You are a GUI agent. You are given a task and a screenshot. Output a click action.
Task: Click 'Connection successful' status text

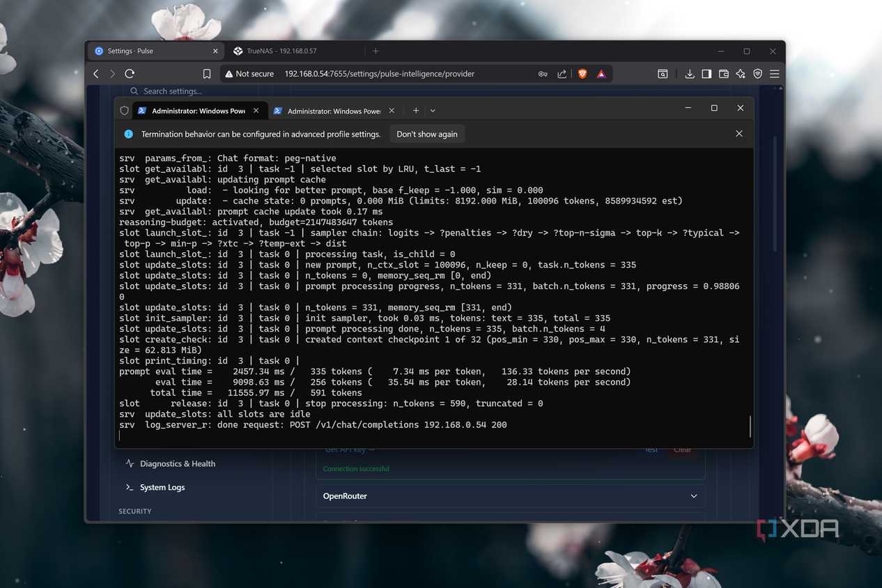tap(356, 469)
